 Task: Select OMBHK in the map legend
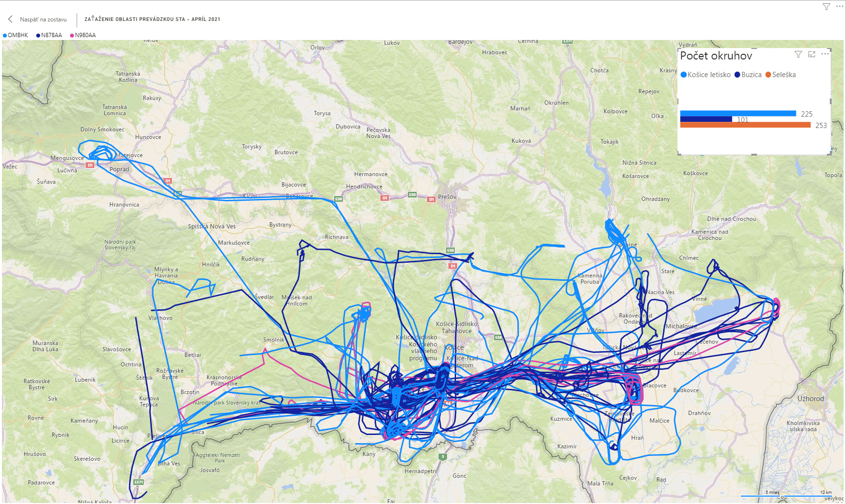(x=18, y=35)
